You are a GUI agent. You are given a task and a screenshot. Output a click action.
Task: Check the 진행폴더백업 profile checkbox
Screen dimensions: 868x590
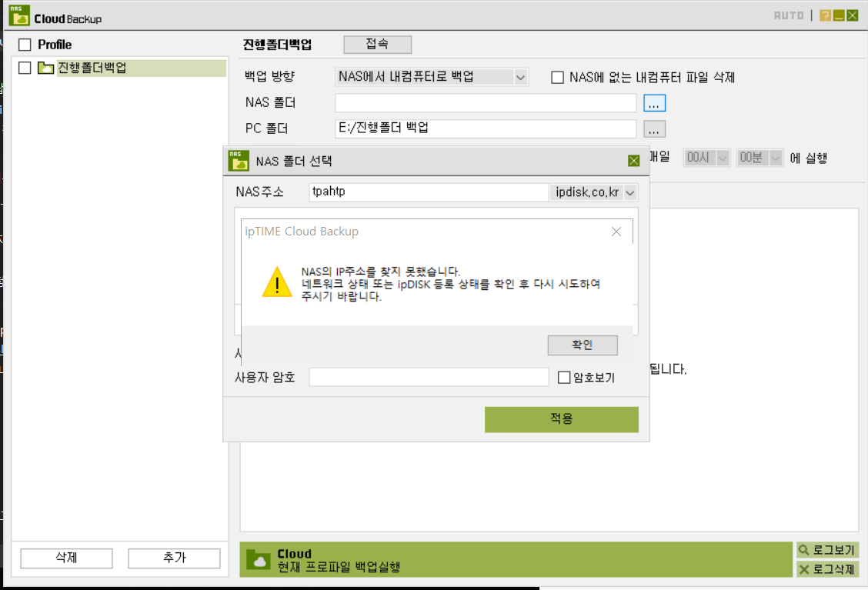tap(25, 68)
